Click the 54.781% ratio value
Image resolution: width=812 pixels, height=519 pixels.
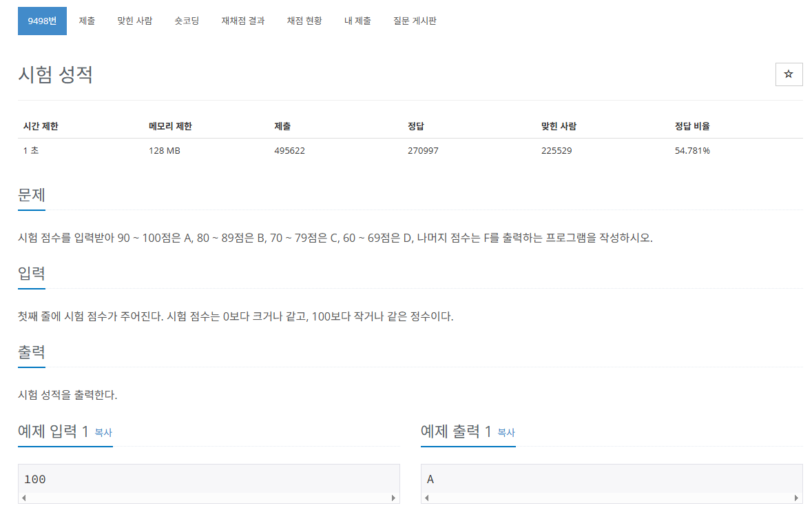point(692,150)
